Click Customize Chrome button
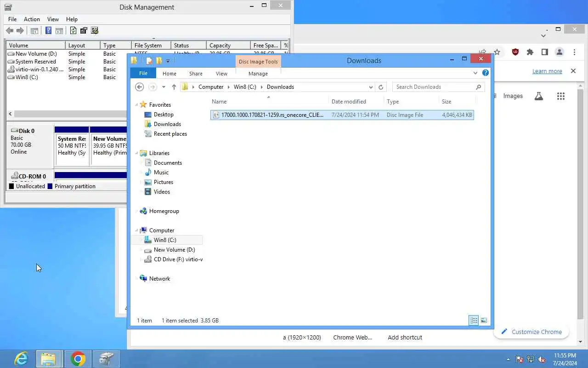Screen dimensions: 588x368 (531, 332)
